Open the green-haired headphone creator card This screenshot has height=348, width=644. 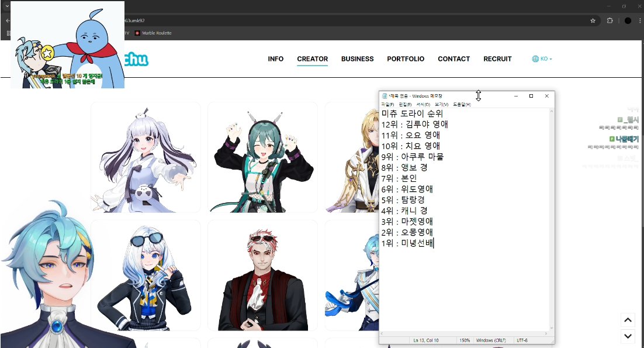[262, 157]
